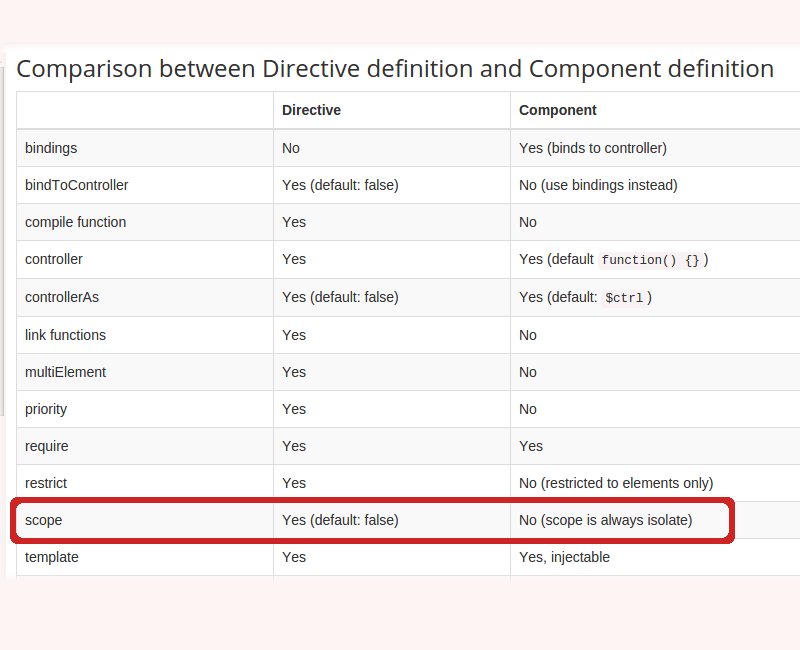The height and width of the screenshot is (650, 800).
Task: Click the controller row label
Action: [54, 259]
